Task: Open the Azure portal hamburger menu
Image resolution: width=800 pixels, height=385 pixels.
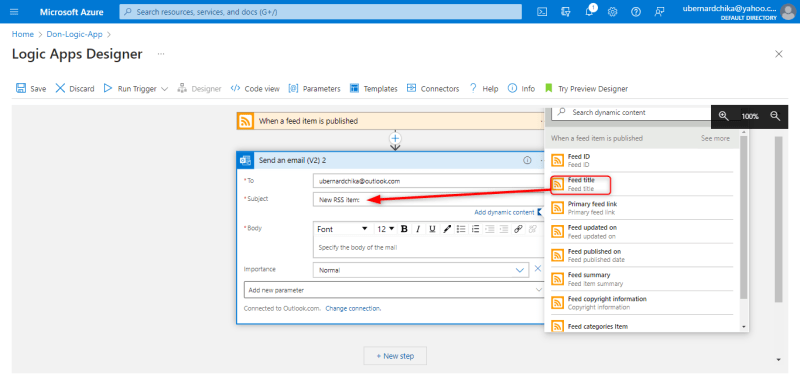Action: point(14,12)
